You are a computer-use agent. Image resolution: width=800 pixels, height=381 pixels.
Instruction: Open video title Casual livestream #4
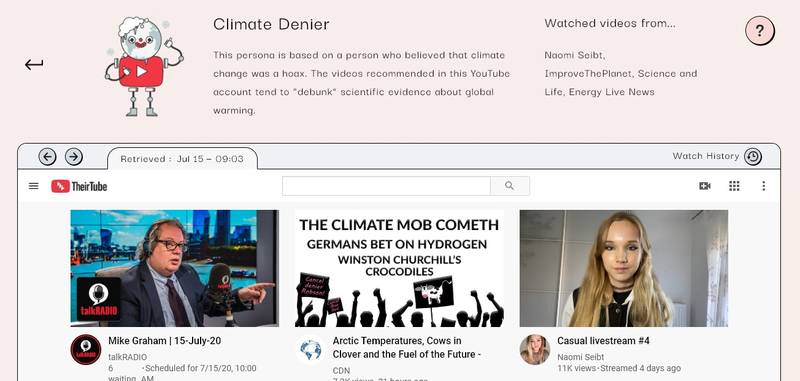[x=603, y=341]
